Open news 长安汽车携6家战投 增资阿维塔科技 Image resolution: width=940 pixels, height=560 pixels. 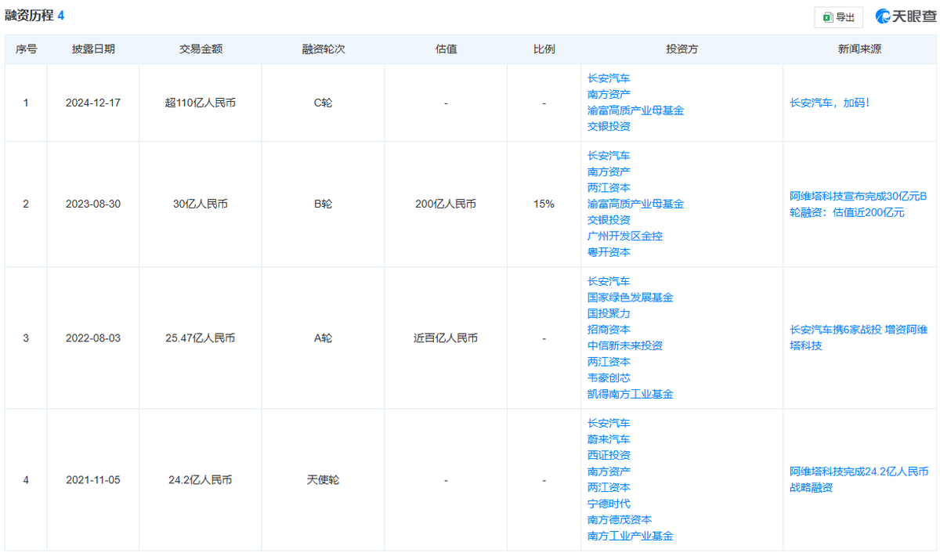tap(859, 338)
